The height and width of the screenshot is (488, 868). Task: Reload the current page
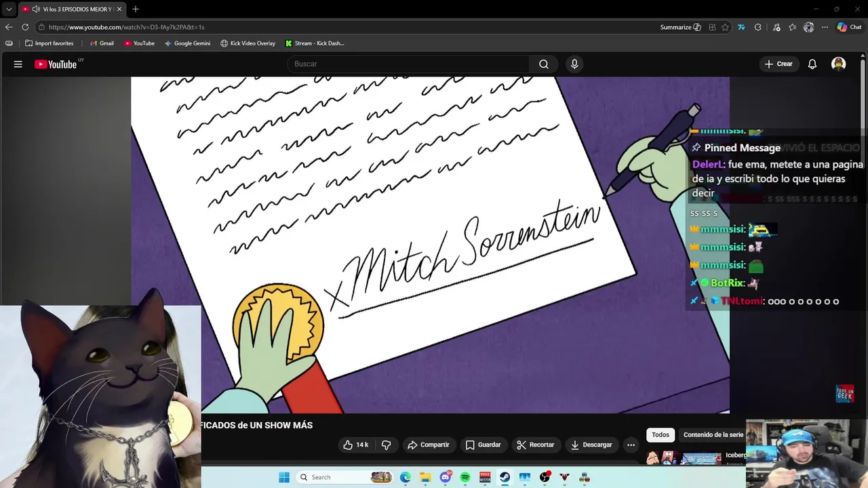(25, 27)
